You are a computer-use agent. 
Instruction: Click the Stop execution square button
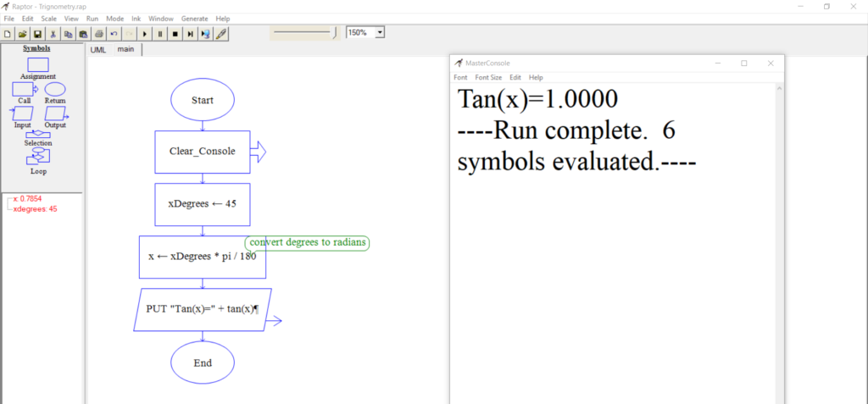pyautogui.click(x=175, y=34)
